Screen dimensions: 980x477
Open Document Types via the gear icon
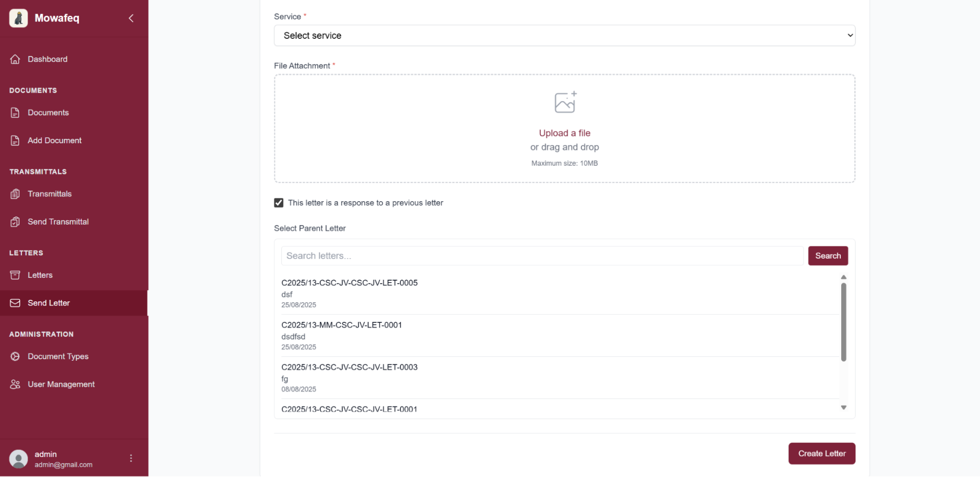pyautogui.click(x=15, y=356)
